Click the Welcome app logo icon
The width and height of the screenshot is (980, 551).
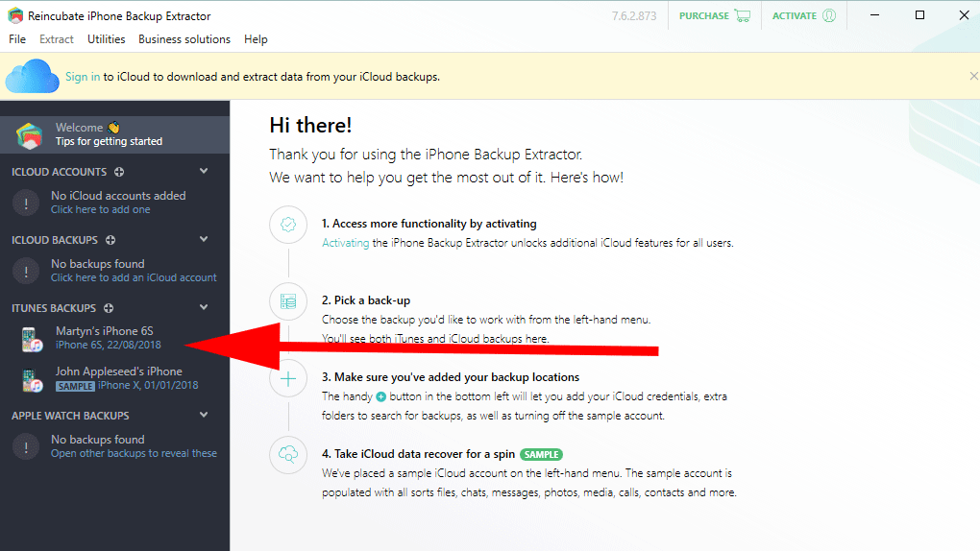tap(30, 135)
